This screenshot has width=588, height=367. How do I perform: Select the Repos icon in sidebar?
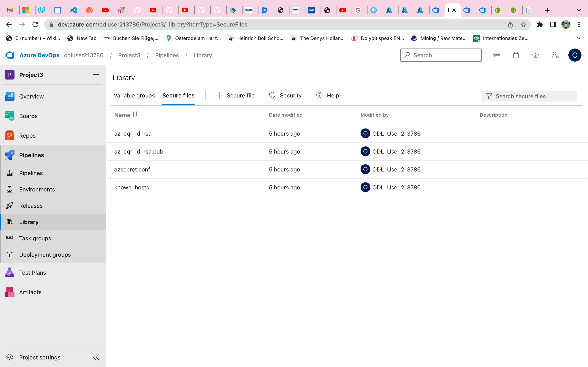click(9, 135)
